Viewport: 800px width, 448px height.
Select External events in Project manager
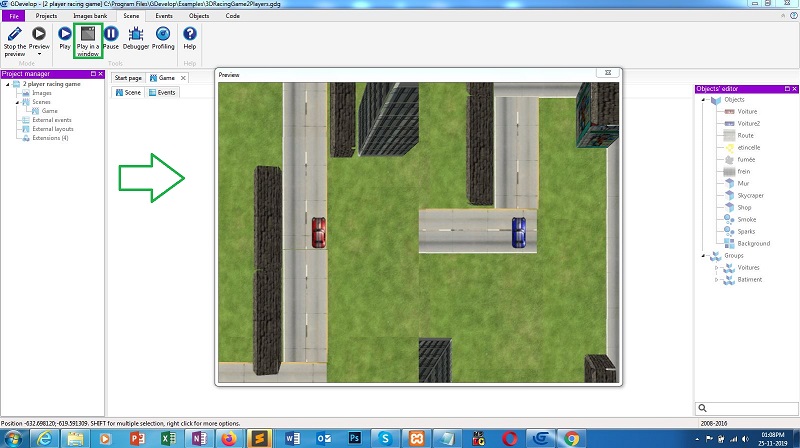click(x=52, y=120)
